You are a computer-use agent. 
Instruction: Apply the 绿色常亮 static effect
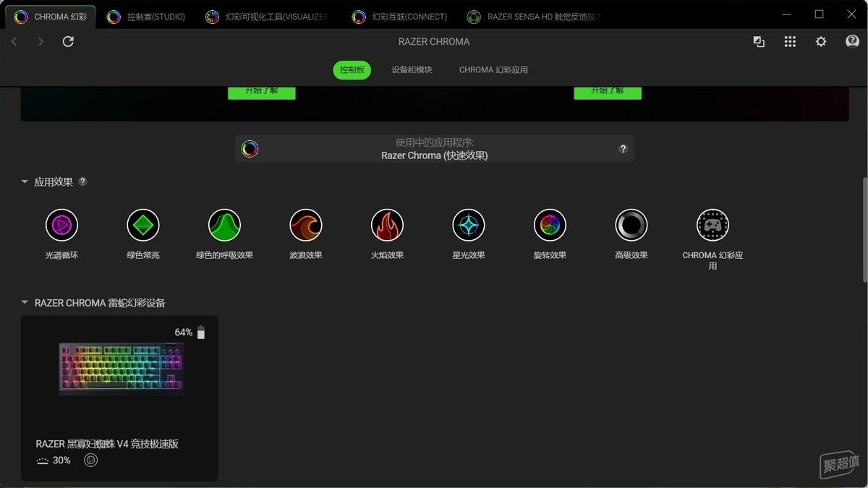[143, 226]
